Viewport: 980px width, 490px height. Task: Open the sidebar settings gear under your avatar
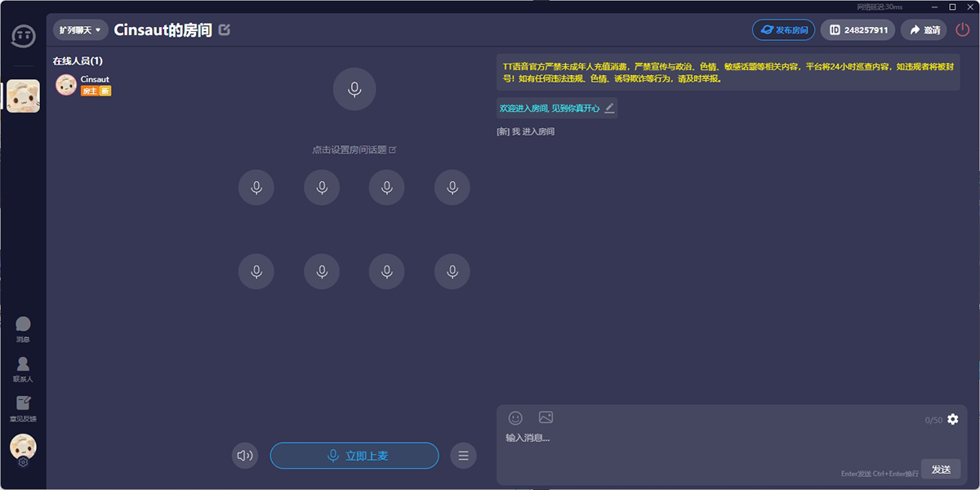[23, 461]
